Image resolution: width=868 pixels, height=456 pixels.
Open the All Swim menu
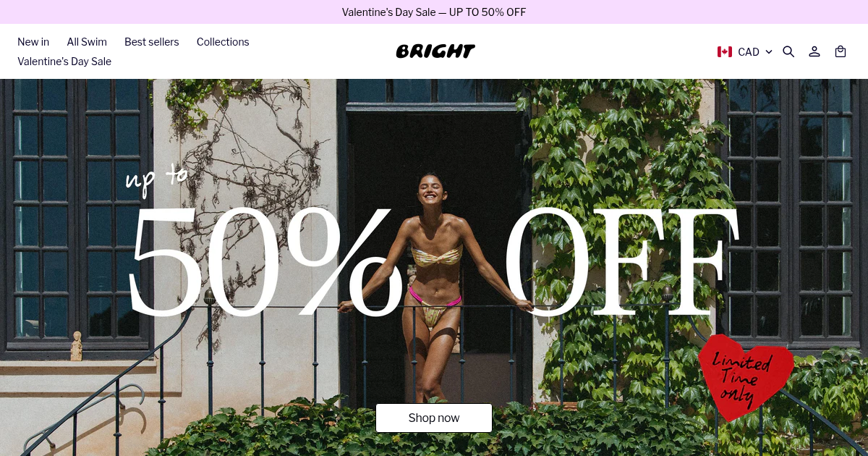87,42
